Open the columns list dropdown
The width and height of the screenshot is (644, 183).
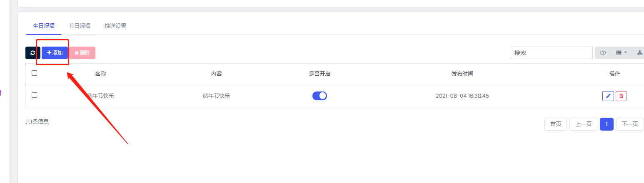(x=621, y=53)
